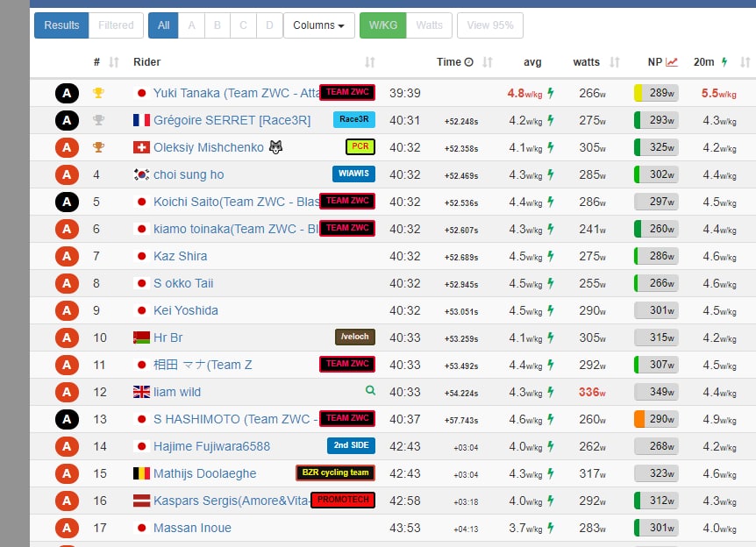
Task: Filter by category A
Action: click(191, 25)
